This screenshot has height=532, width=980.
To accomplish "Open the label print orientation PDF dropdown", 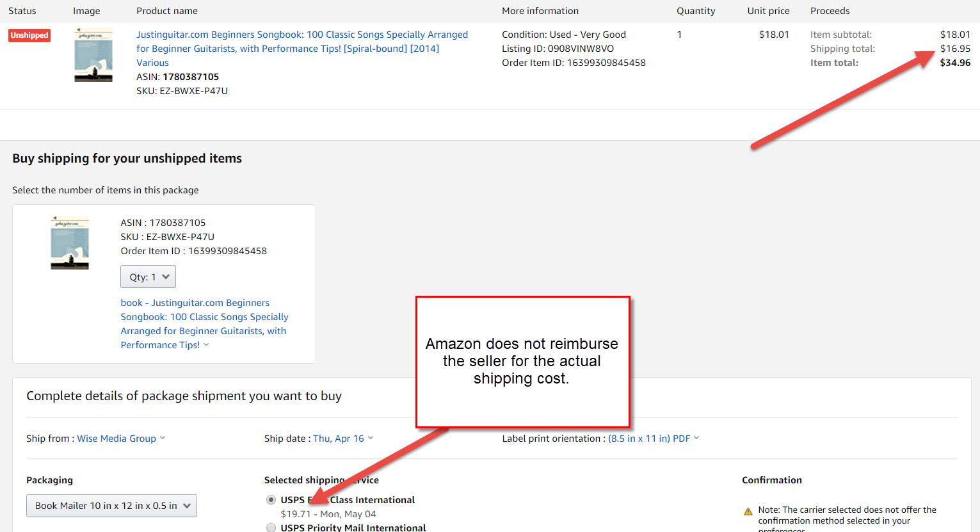I will tap(654, 439).
